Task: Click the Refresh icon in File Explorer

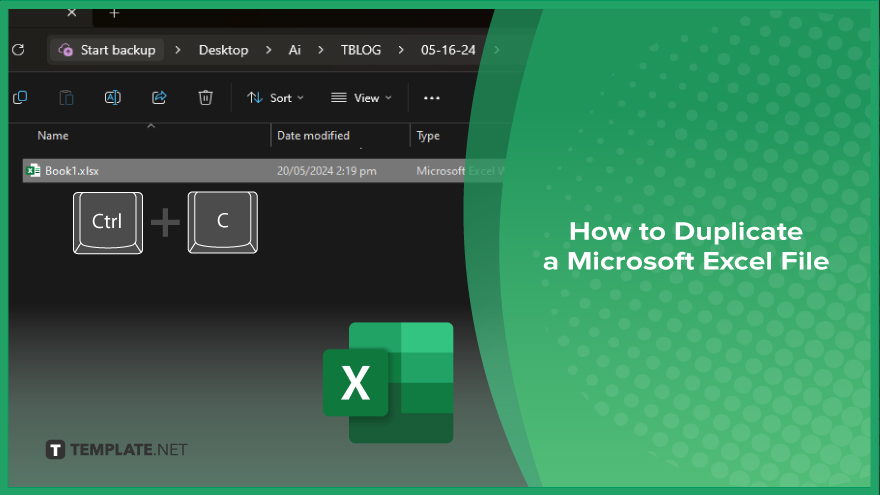Action: coord(18,50)
